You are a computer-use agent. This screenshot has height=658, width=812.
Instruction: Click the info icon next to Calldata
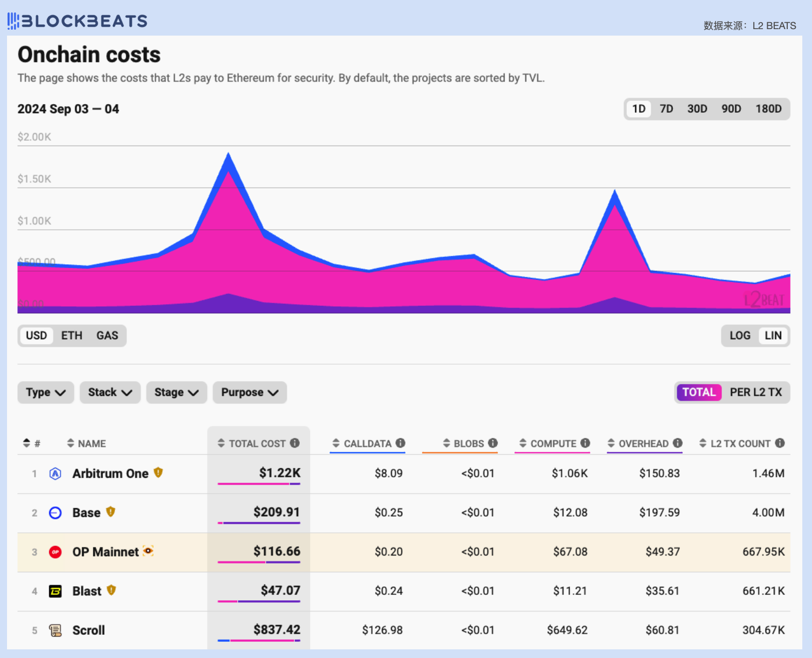[x=400, y=443]
